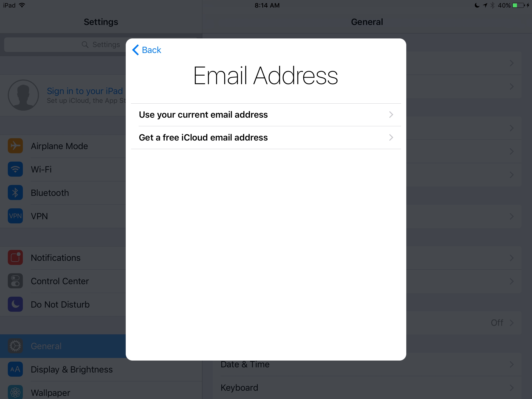Image resolution: width=532 pixels, height=399 pixels.
Task: Tap Back to return to previous screen
Action: 147,50
